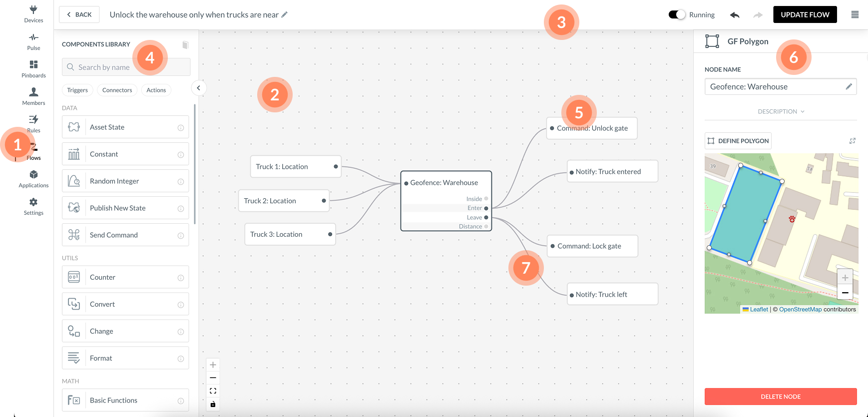
Task: Collapse the components library panel
Action: point(198,88)
